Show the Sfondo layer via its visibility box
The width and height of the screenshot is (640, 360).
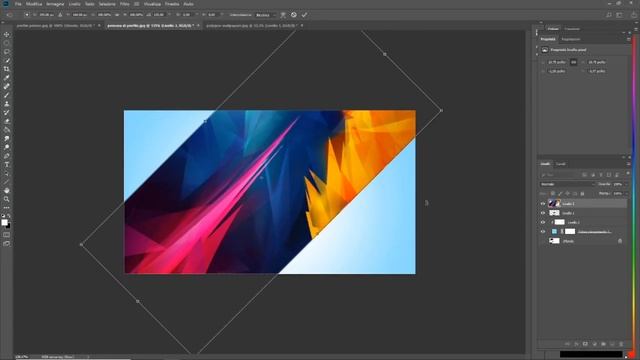point(543,241)
